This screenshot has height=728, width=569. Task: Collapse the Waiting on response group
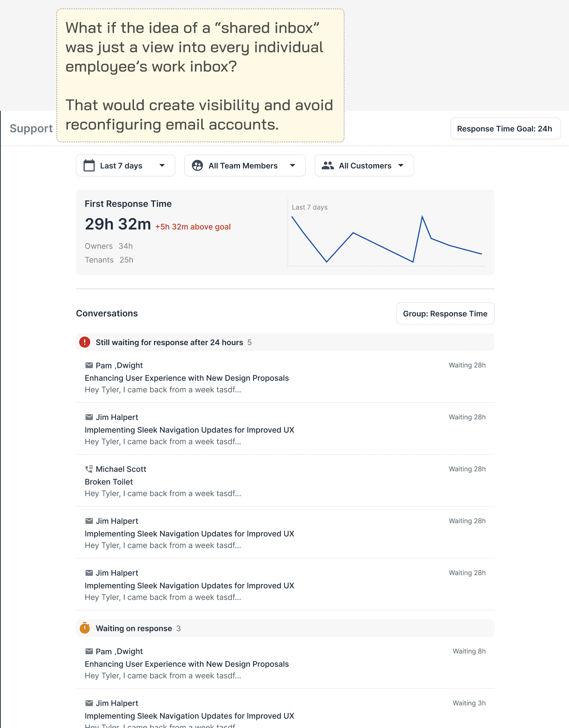tap(285, 628)
